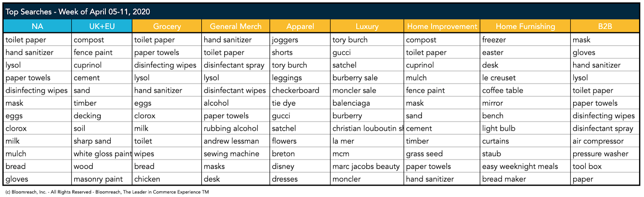
Task: Select the NA column header
Action: click(x=37, y=26)
